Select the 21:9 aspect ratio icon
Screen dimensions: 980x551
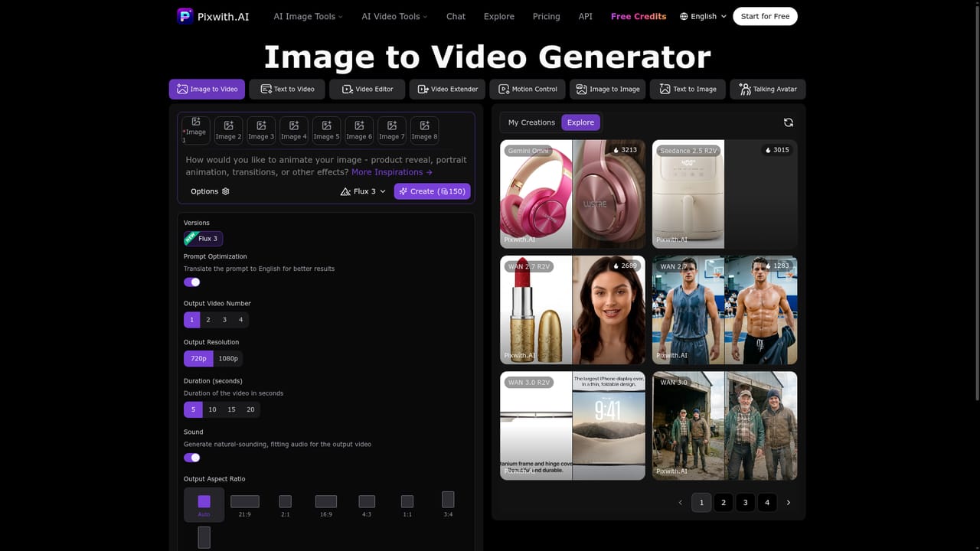point(245,501)
